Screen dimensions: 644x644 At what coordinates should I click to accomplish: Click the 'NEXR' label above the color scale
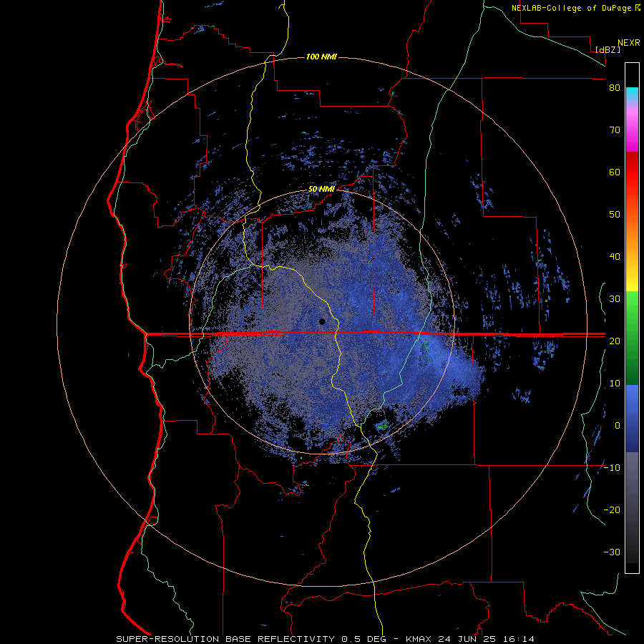629,43
